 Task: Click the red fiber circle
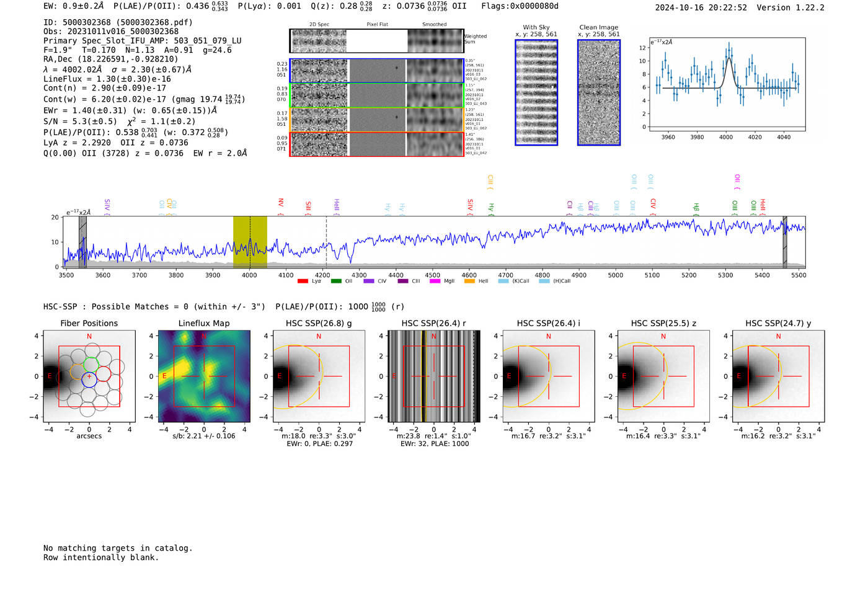pos(103,374)
